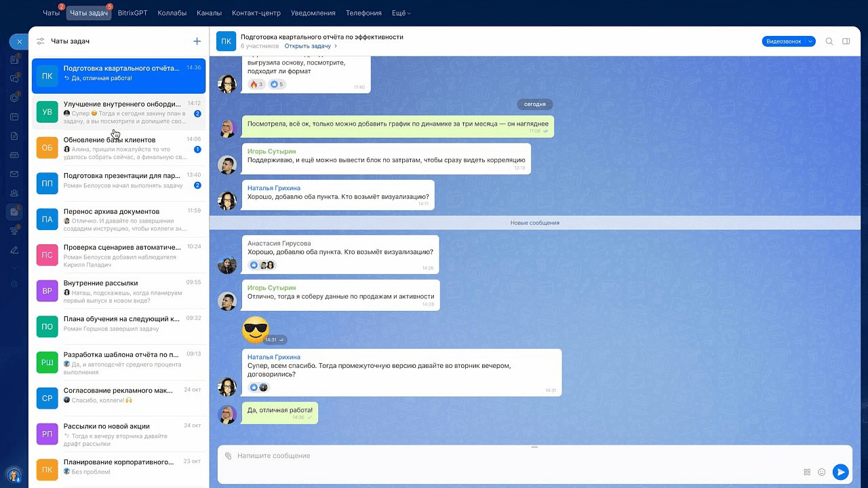Open the Контакт-центр tab
868x488 pixels.
257,13
